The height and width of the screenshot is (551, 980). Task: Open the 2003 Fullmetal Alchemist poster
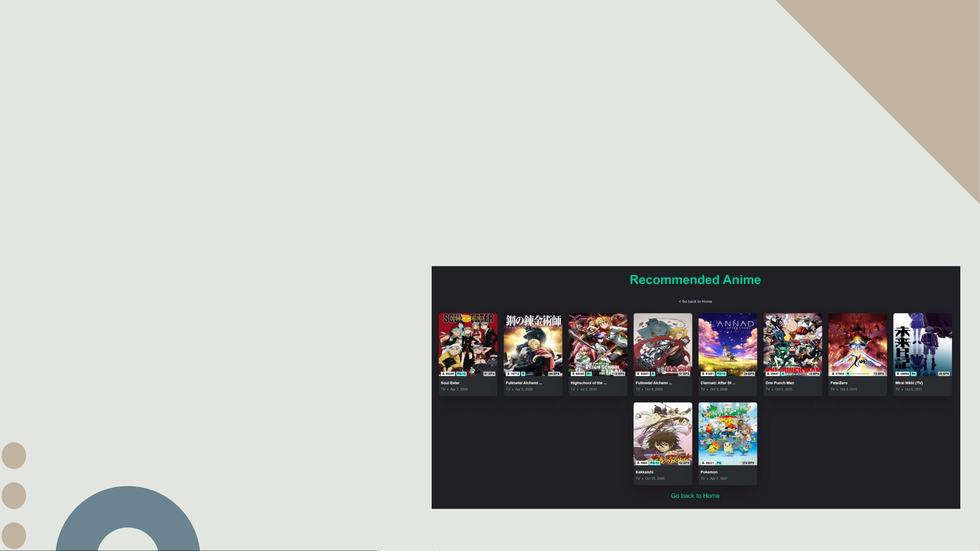pos(663,345)
